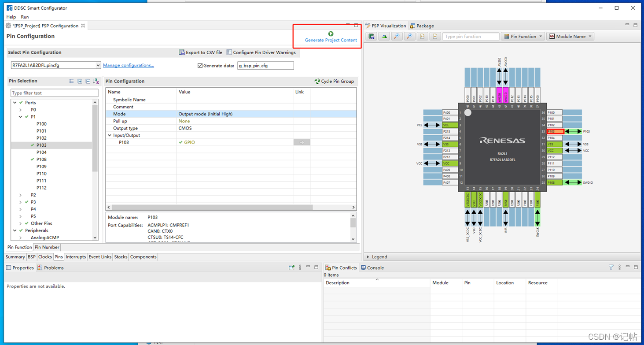
Task: Collapse the Input/Output row
Action: (110, 135)
